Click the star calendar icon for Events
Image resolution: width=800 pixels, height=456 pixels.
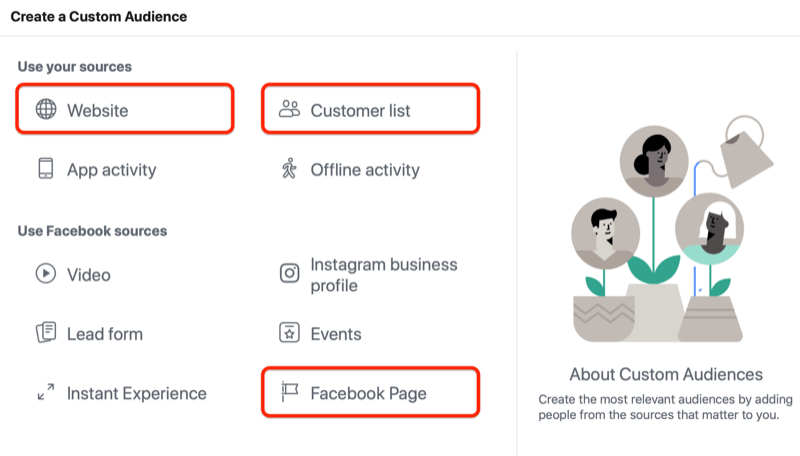pos(290,334)
